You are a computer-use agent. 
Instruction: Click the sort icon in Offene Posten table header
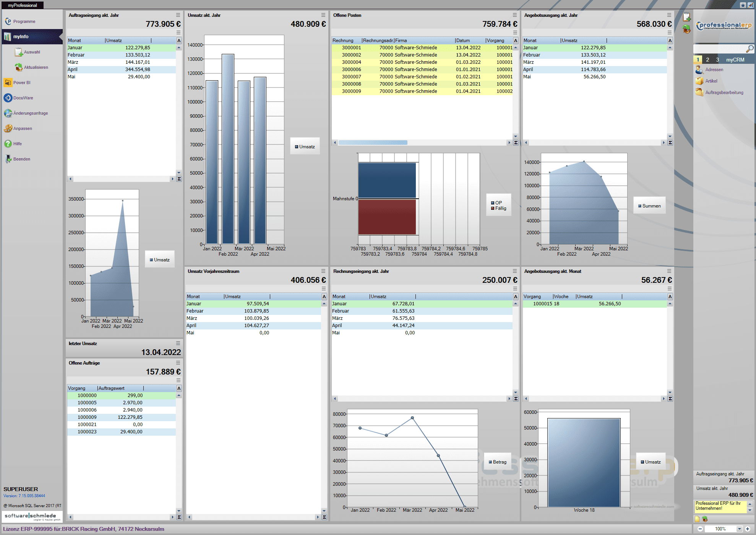click(516, 41)
